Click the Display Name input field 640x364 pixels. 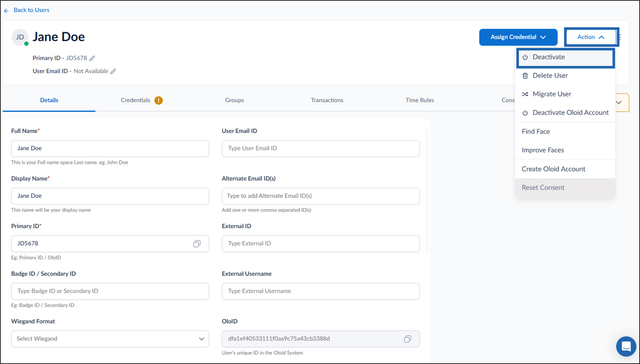pyautogui.click(x=110, y=196)
